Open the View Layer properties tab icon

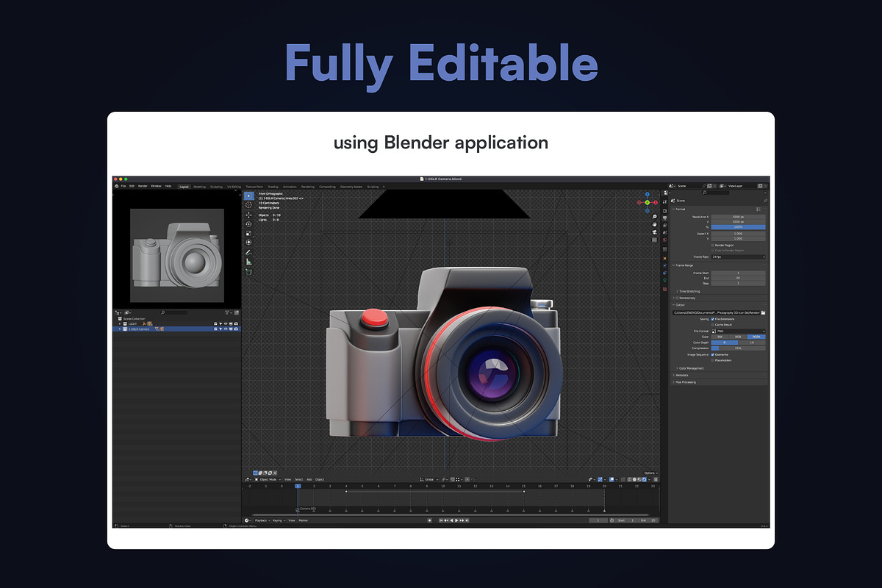pyautogui.click(x=665, y=225)
